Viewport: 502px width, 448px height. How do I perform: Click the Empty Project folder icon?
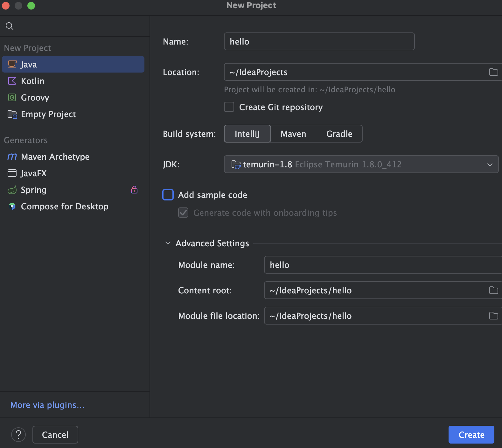[12, 114]
